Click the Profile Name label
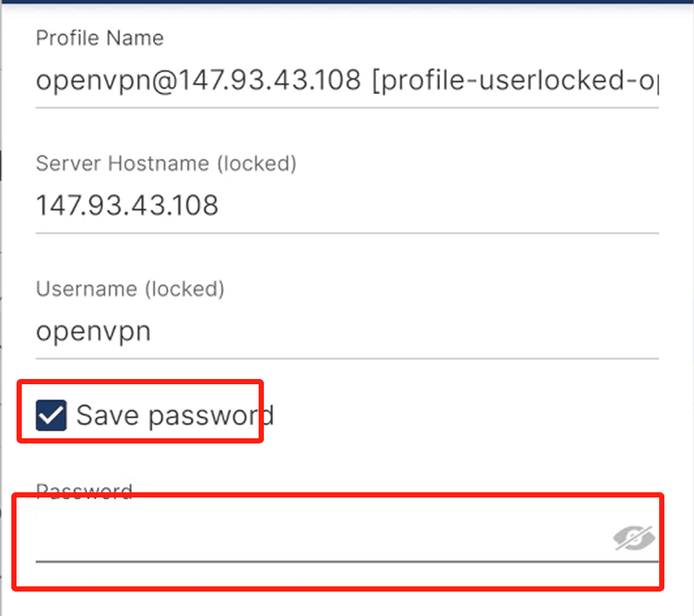The image size is (694, 616). pyautogui.click(x=99, y=38)
